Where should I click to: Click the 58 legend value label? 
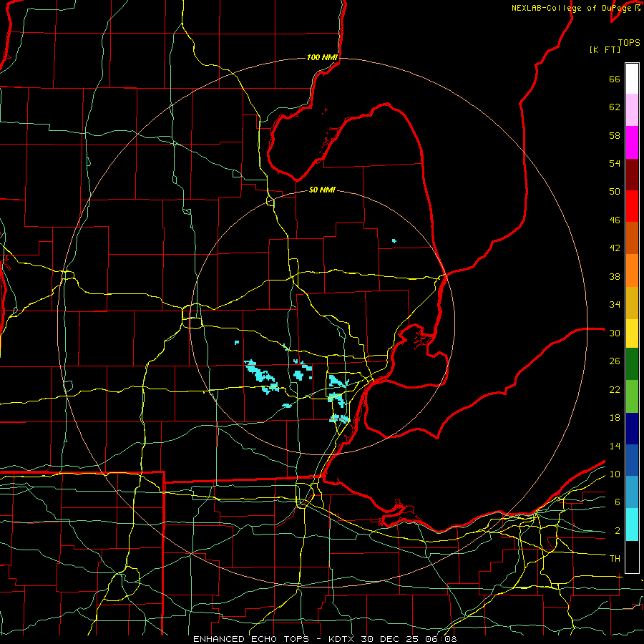[x=615, y=136]
